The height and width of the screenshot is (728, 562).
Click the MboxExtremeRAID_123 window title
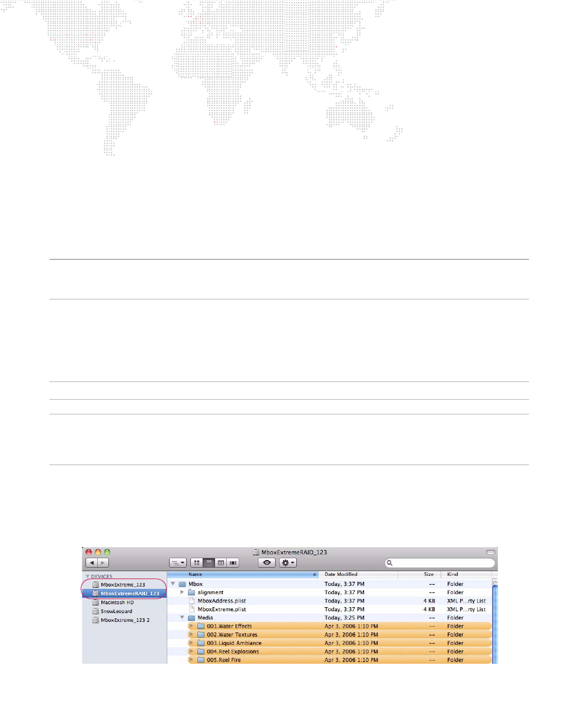point(294,552)
